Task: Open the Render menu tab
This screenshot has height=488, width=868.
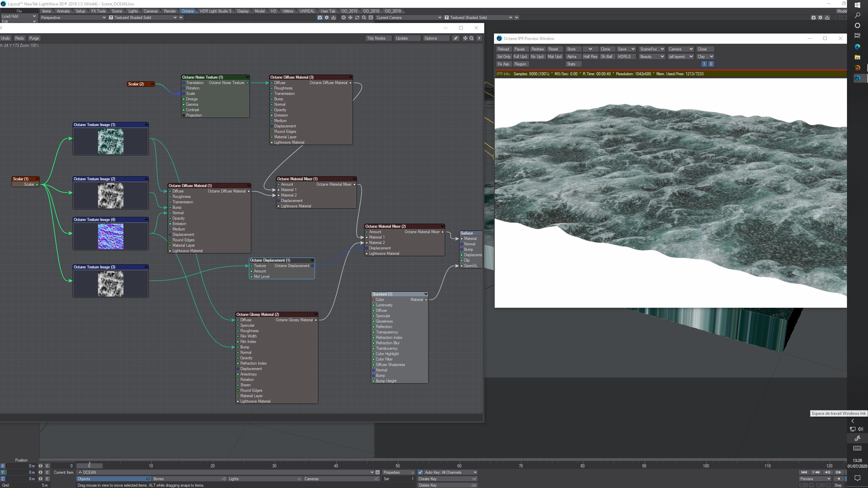Action: pos(170,11)
